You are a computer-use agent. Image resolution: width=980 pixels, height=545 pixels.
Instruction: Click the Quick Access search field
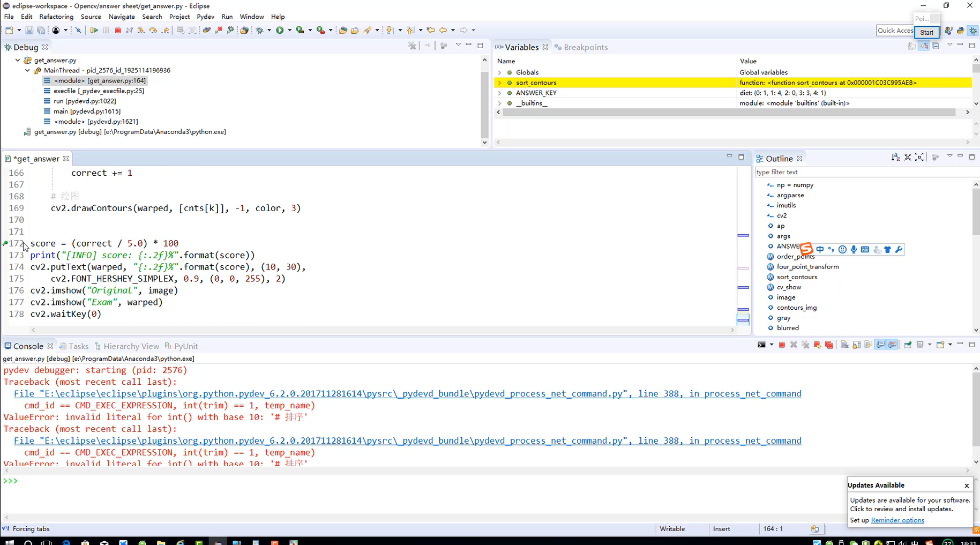coord(895,31)
